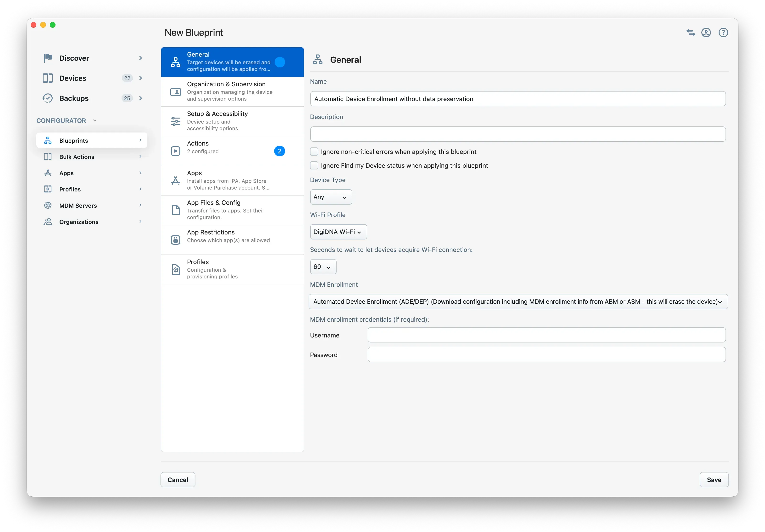
Task: Click the Username input field
Action: pyautogui.click(x=546, y=335)
